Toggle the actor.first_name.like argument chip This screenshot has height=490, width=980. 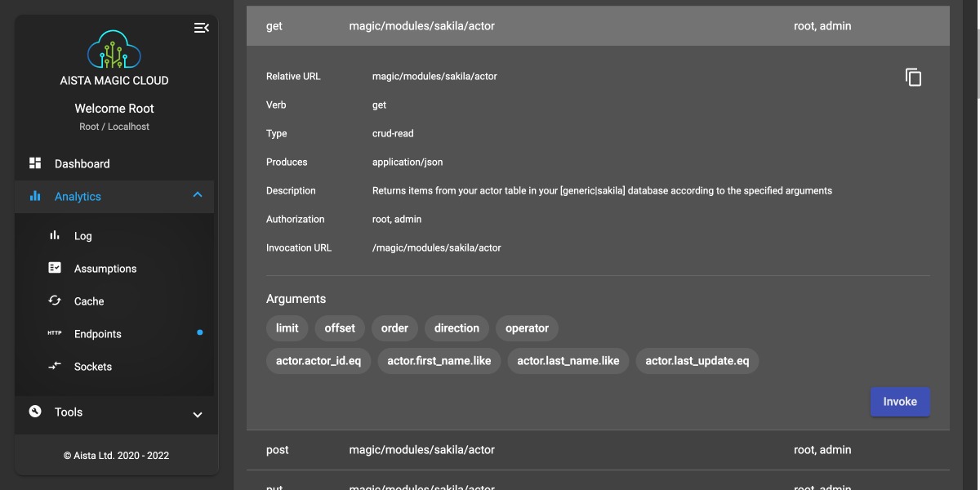(439, 361)
